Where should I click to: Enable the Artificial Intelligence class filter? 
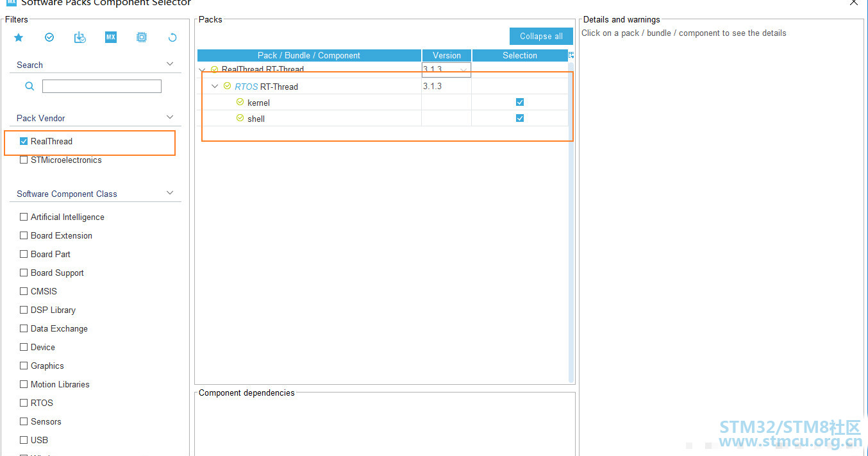tap(24, 217)
